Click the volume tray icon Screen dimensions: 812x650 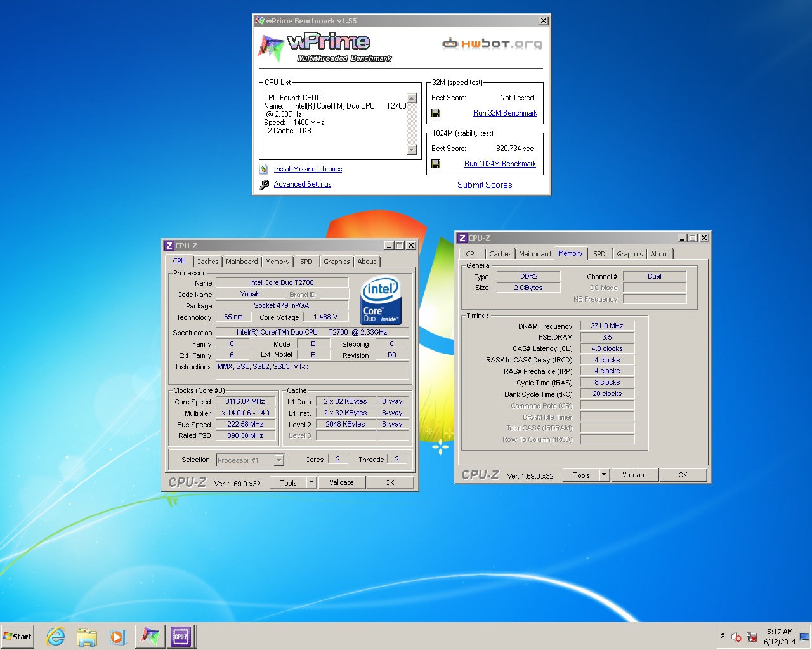[737, 637]
